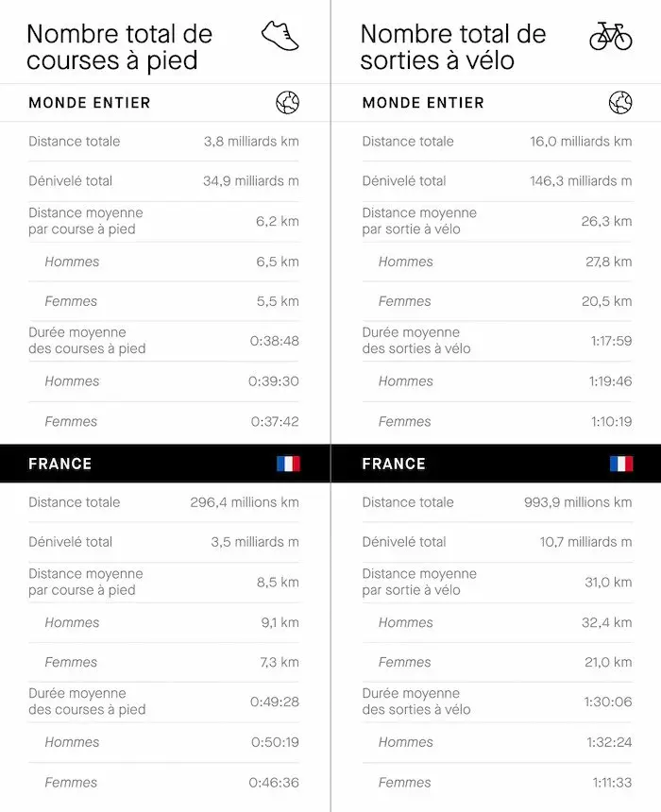This screenshot has width=661, height=812.
Task: Click the 296,4 millions km France value
Action: click(x=245, y=502)
